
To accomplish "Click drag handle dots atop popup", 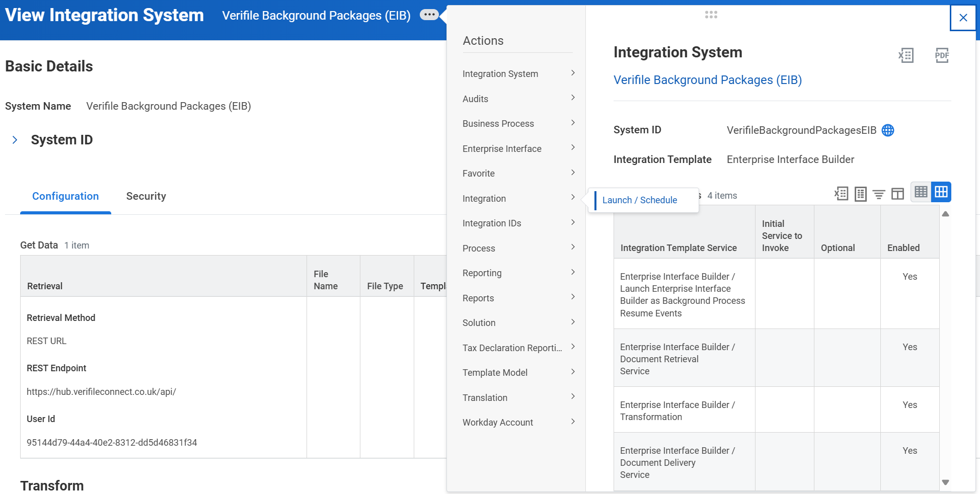I will click(x=711, y=15).
